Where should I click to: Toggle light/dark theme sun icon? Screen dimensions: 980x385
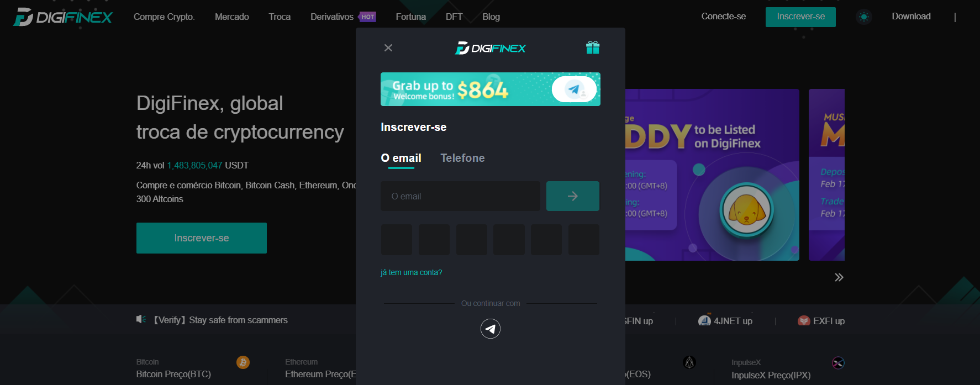pyautogui.click(x=864, y=17)
